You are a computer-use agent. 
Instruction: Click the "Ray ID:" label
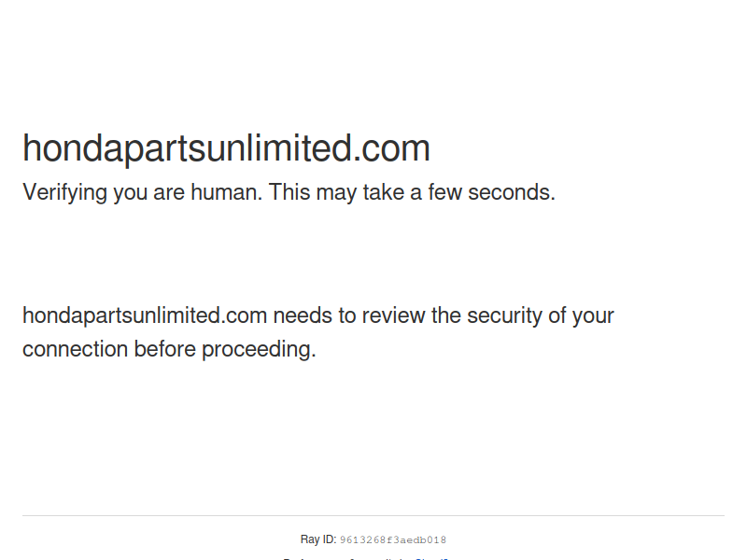point(318,539)
